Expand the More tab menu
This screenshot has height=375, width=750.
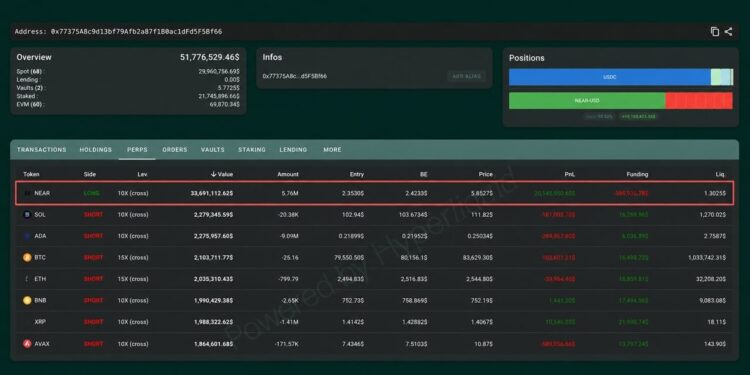click(332, 150)
